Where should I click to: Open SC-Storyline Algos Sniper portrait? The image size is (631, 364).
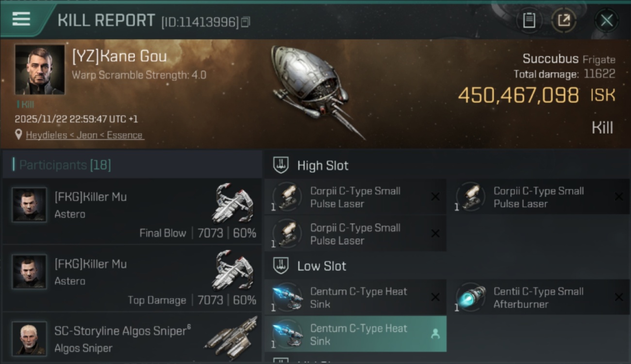30,338
